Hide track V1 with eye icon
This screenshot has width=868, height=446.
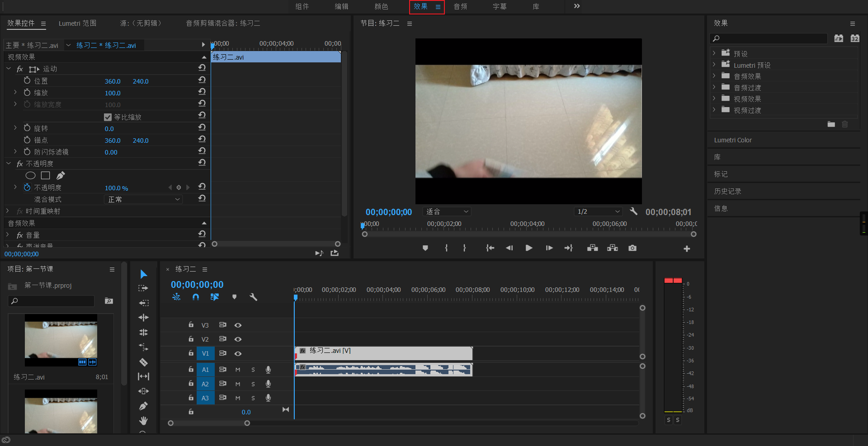(x=238, y=354)
